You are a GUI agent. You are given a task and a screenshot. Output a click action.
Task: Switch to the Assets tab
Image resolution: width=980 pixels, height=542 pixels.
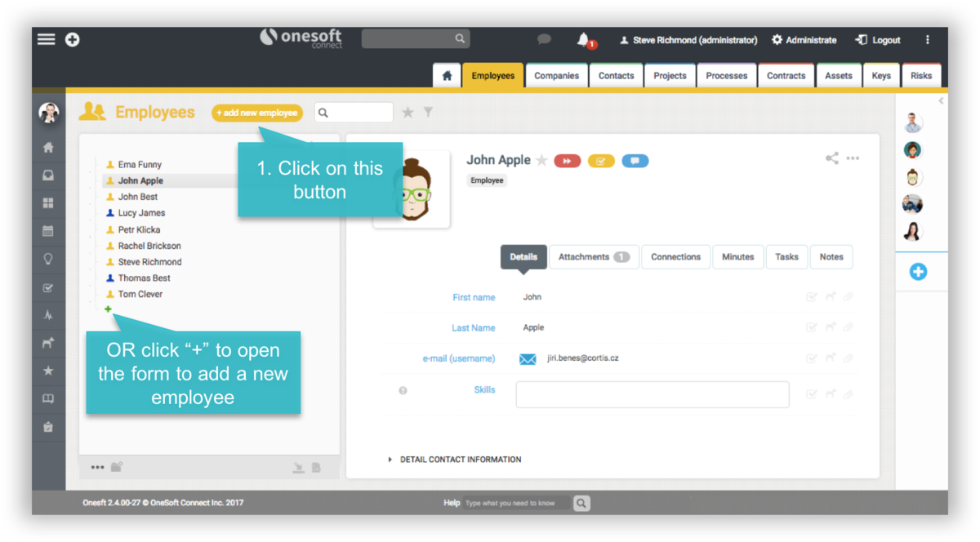tap(838, 75)
